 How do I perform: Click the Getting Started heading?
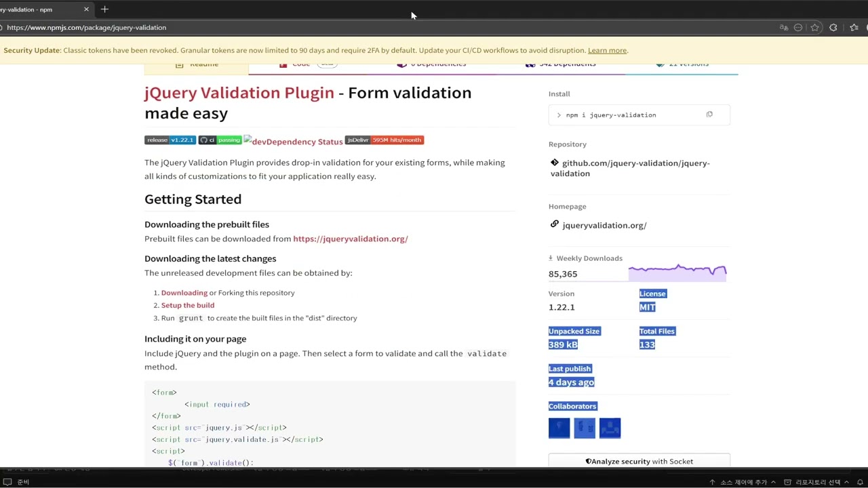(x=193, y=199)
